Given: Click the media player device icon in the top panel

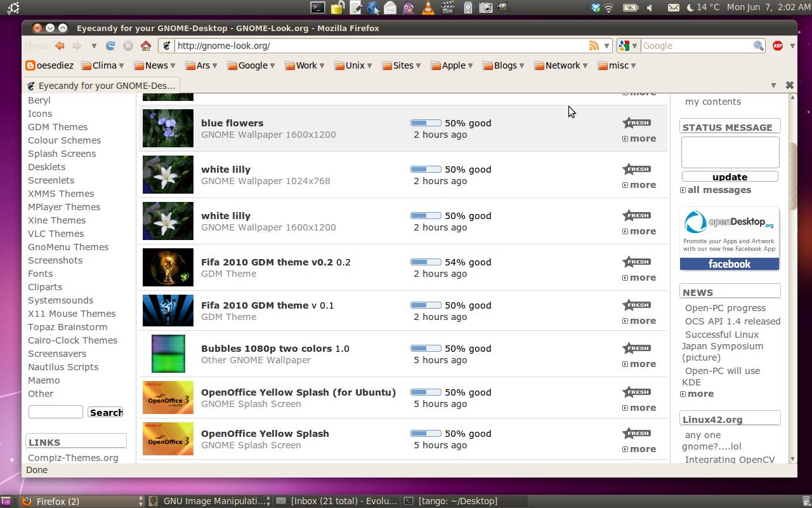Looking at the screenshot, I should [x=468, y=8].
